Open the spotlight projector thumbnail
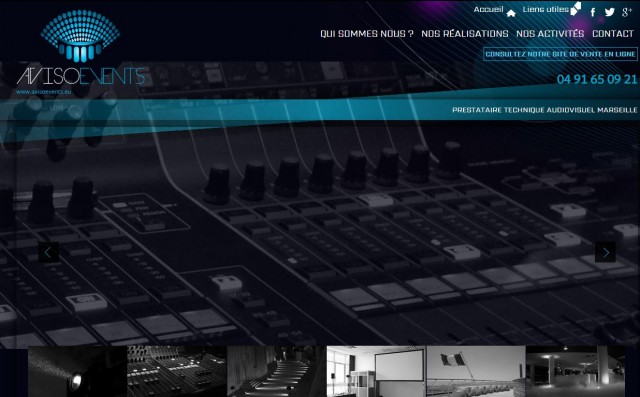Screen dimensions: 640x397 78,371
